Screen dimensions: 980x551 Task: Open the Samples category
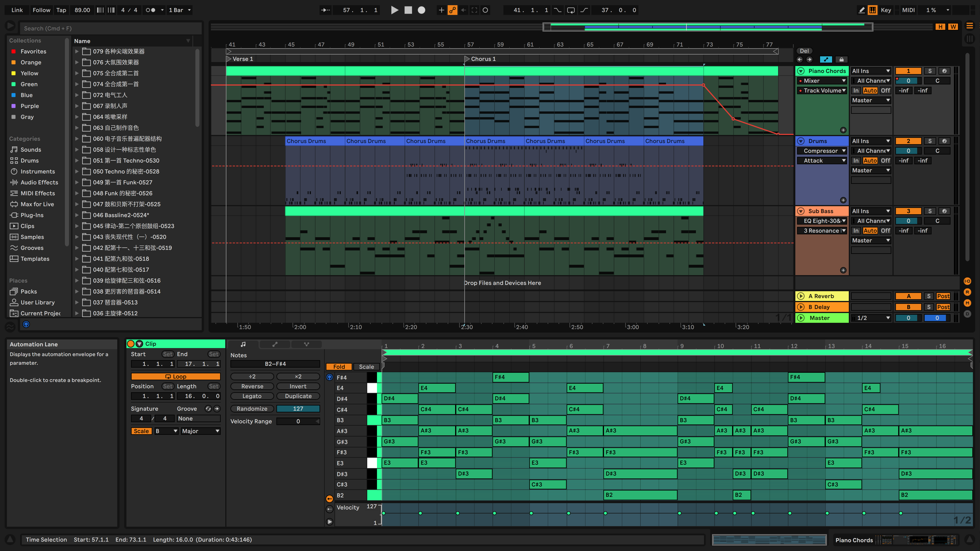tap(32, 237)
